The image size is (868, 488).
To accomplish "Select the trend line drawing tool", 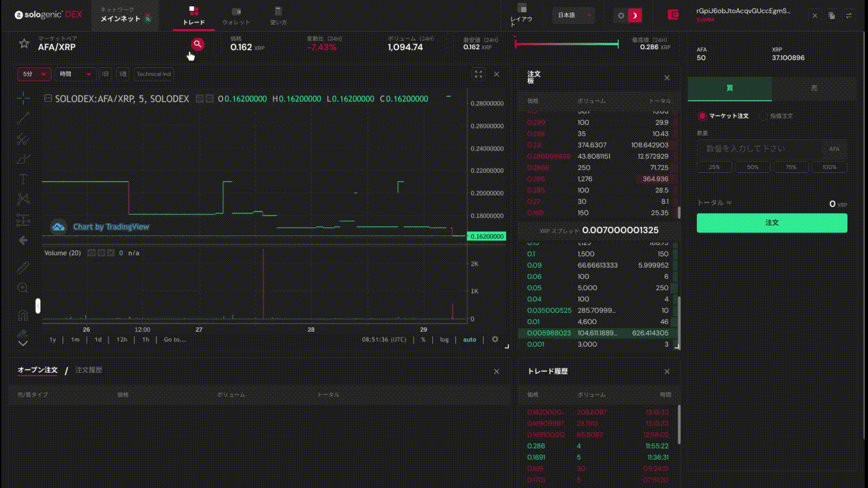I will click(x=23, y=118).
